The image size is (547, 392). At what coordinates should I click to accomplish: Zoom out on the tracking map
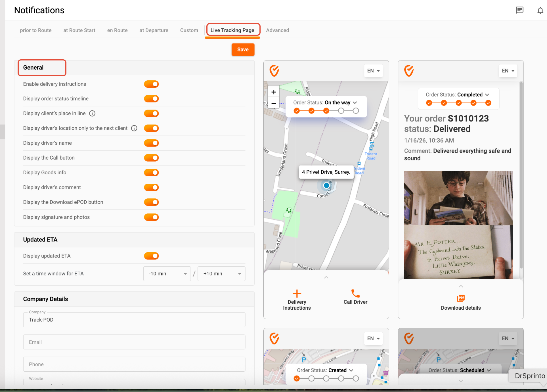click(x=274, y=103)
